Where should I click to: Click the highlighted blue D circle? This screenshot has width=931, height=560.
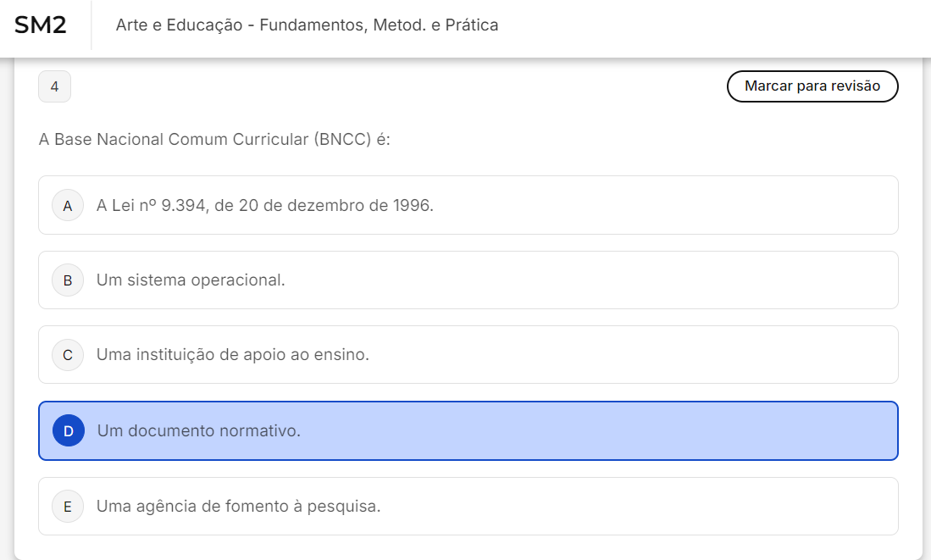[x=69, y=430]
